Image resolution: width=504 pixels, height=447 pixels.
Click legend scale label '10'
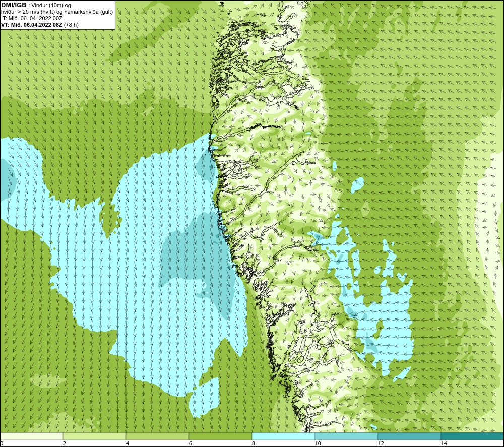pos(318,444)
